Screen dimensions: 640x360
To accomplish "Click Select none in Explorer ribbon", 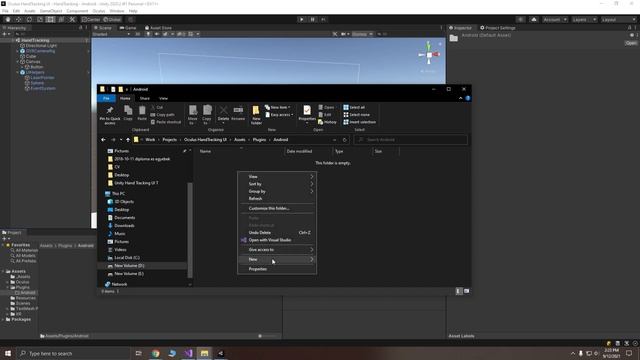I will 356,115.
